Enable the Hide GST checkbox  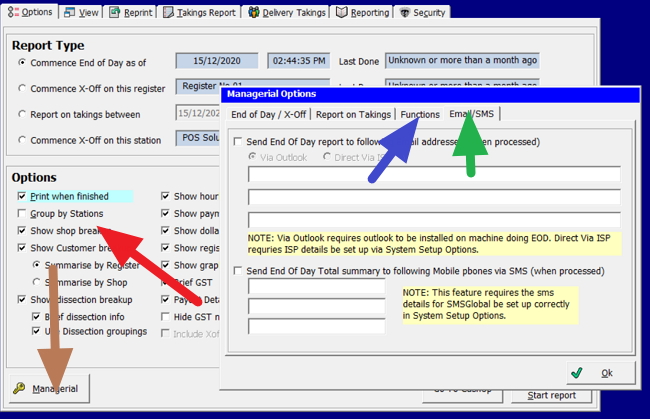[x=165, y=317]
